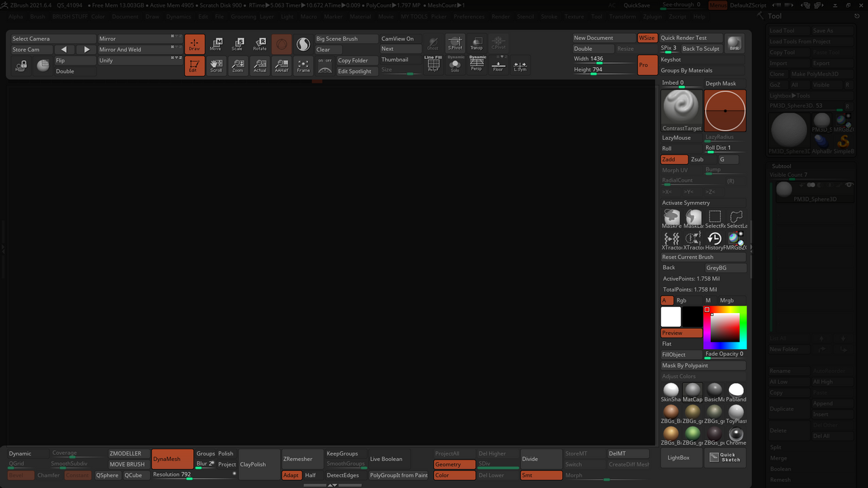
Task: Click the camera lock icon
Action: 21,66
